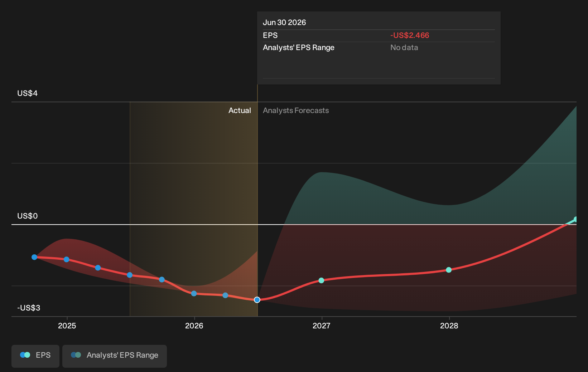The height and width of the screenshot is (372, 588).
Task: Select the highlighted Jun 30 2026 EPS data point
Action: coord(257,300)
